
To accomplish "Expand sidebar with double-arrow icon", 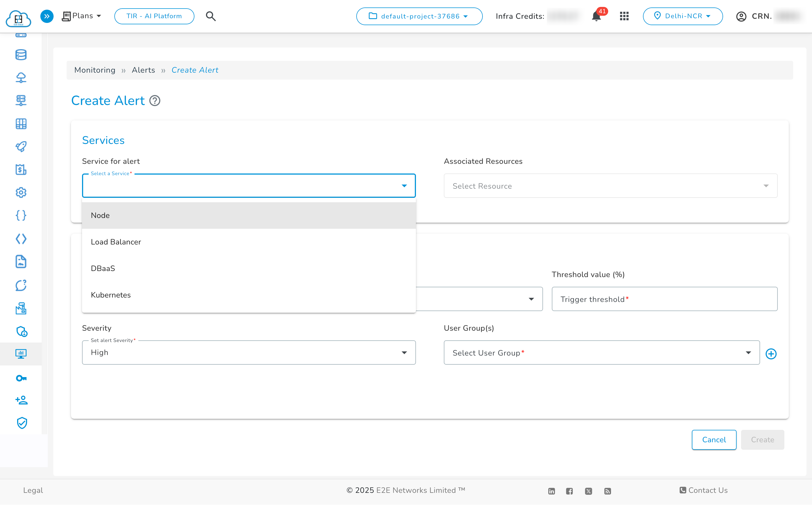I will click(x=47, y=16).
